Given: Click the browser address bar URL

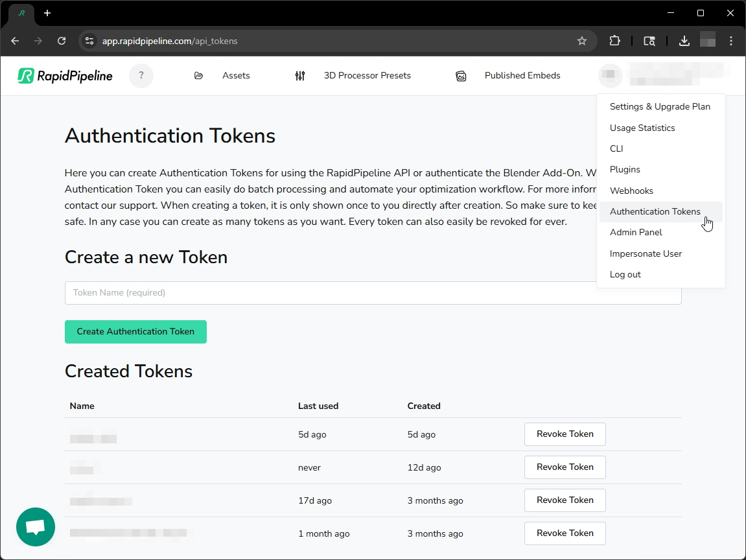Looking at the screenshot, I should (170, 41).
